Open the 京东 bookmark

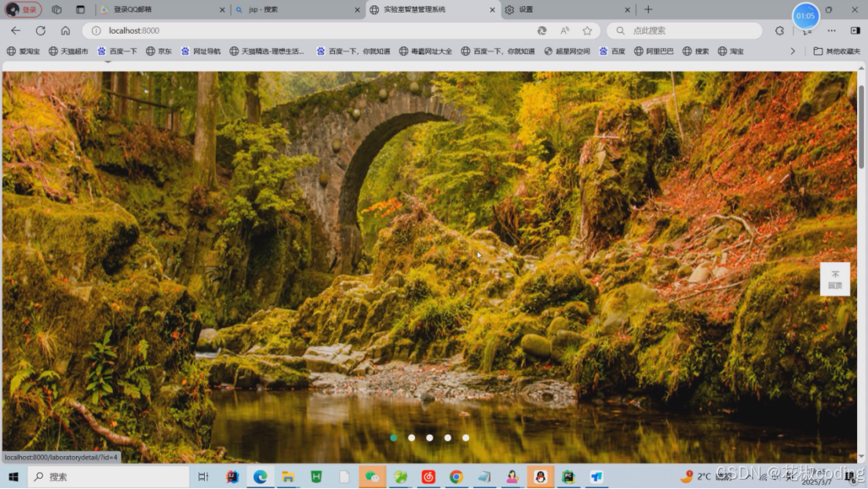pos(159,51)
